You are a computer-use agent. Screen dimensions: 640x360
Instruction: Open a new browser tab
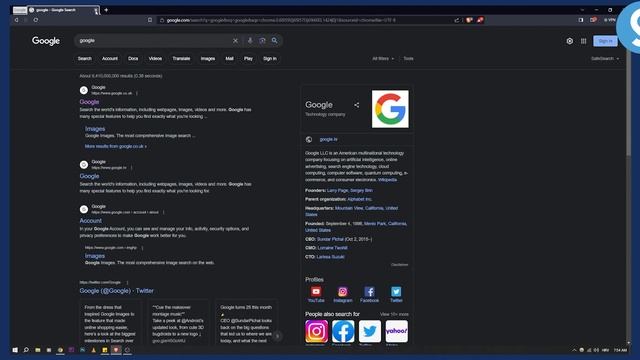106,10
